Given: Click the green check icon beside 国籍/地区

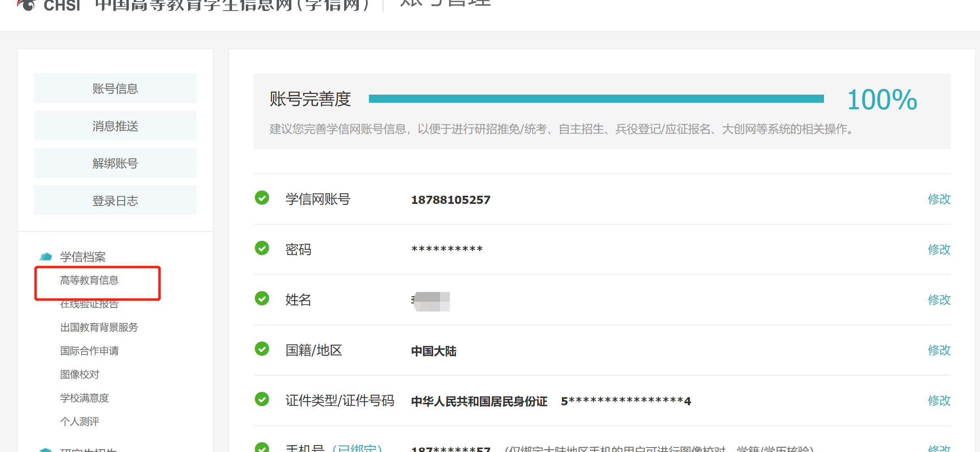Looking at the screenshot, I should click(x=262, y=349).
